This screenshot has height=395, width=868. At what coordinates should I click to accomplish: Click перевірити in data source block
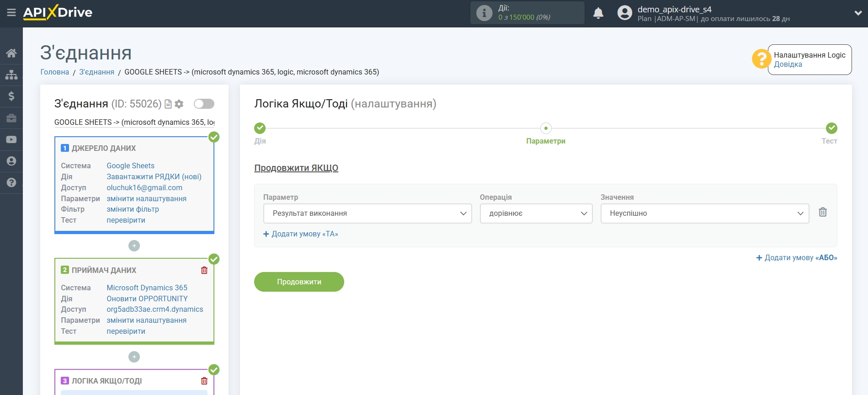click(126, 220)
